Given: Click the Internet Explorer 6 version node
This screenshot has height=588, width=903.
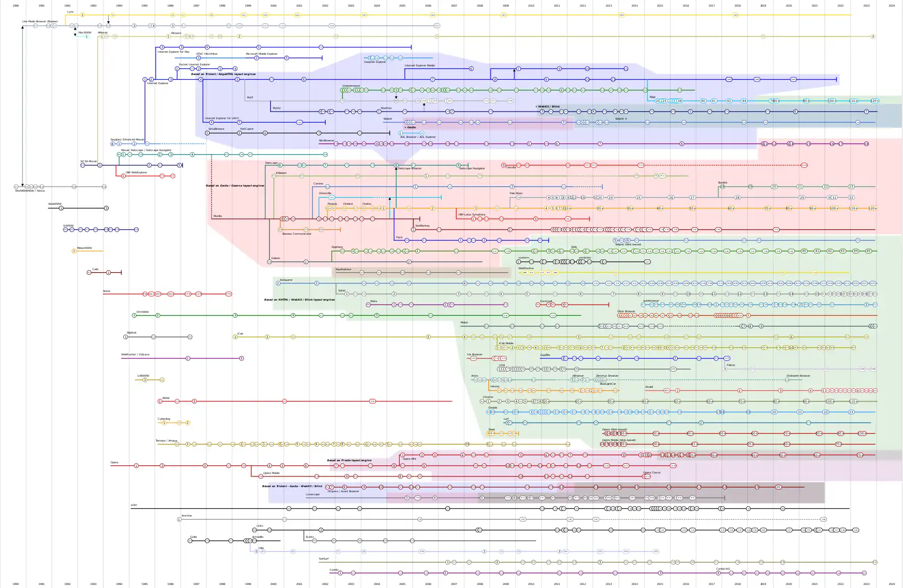Looking at the screenshot, I should coord(304,79).
